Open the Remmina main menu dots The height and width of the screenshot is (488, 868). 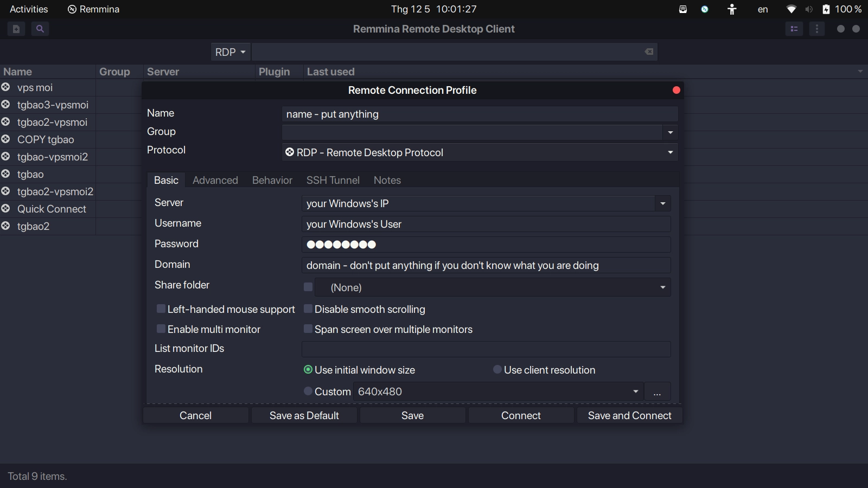(817, 29)
